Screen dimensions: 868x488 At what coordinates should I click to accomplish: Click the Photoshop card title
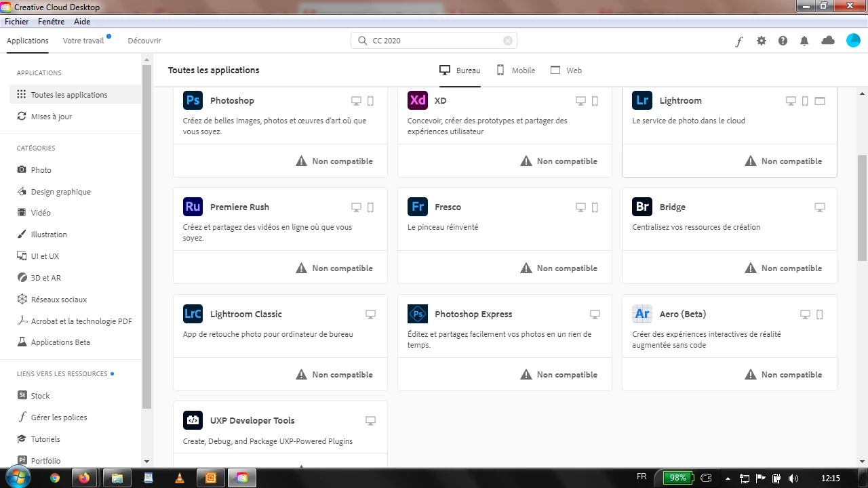232,100
